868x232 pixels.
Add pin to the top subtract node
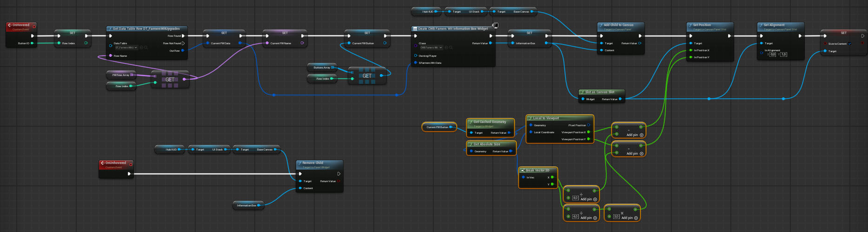(635, 135)
